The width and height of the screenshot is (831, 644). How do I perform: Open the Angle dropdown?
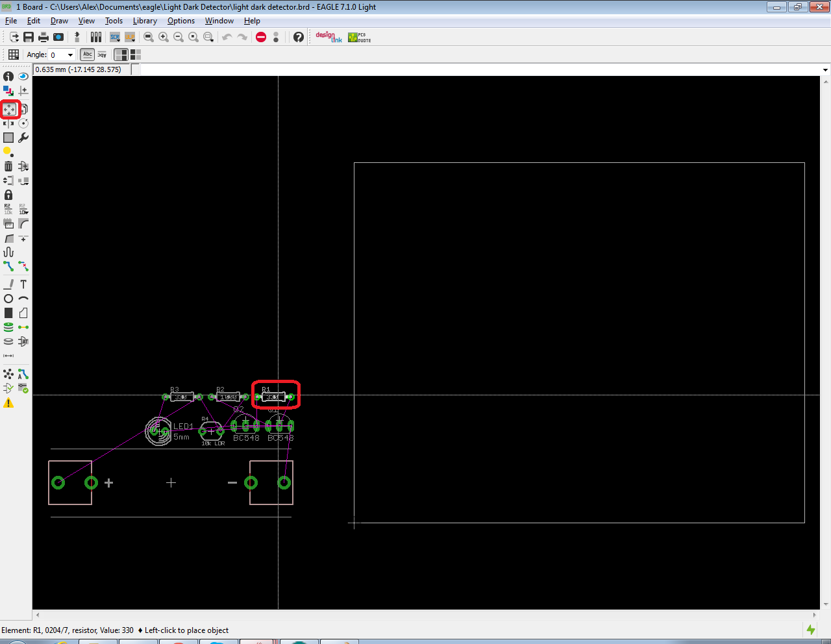point(70,55)
